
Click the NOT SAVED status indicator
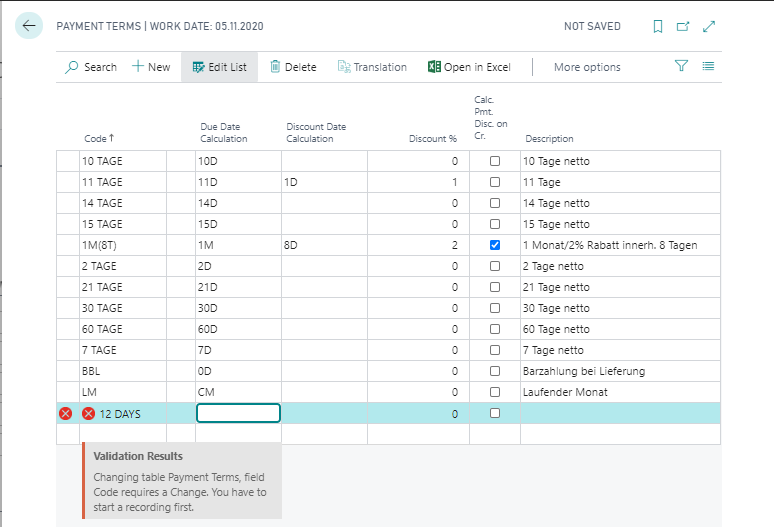[x=592, y=26]
